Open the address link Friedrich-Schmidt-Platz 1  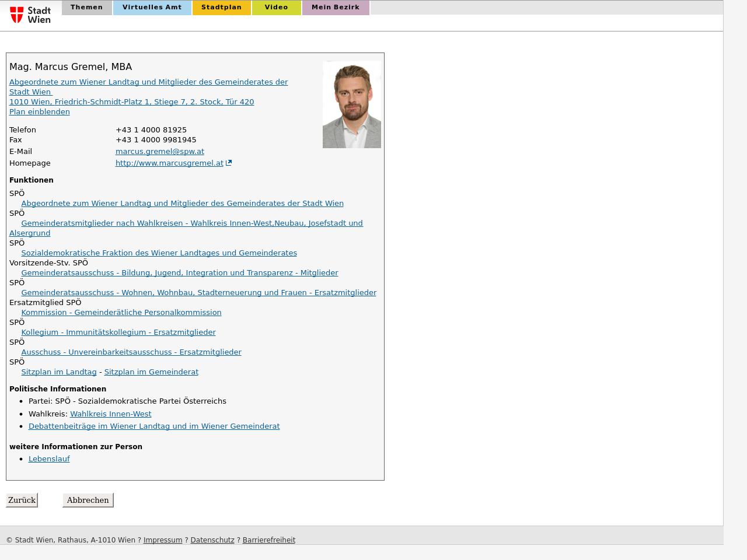(x=132, y=102)
